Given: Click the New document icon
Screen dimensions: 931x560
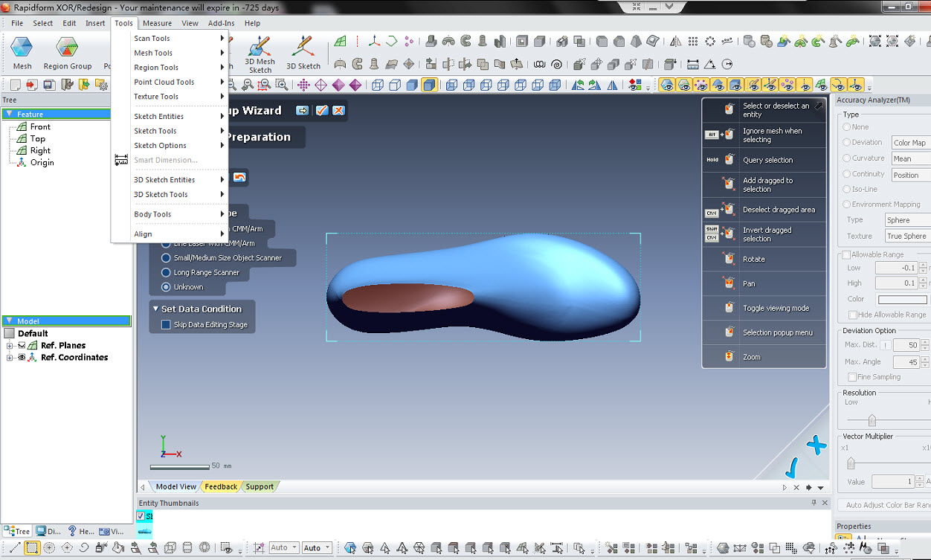Looking at the screenshot, I should [x=15, y=86].
